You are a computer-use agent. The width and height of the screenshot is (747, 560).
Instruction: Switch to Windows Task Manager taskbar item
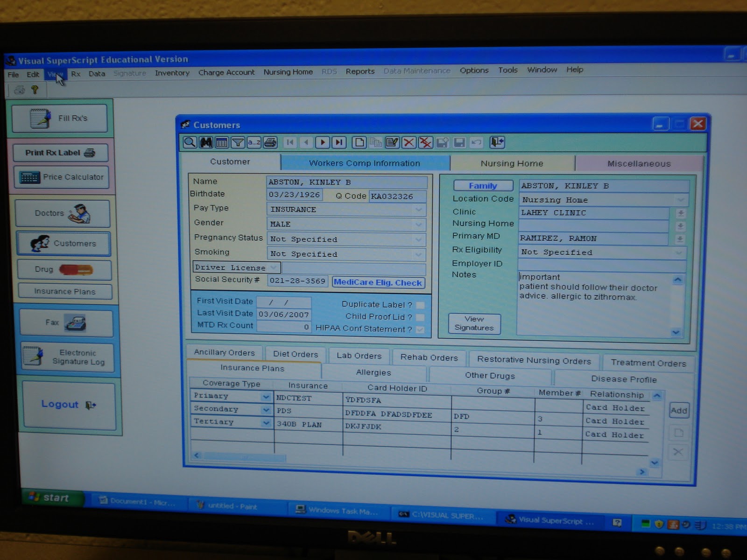click(339, 511)
